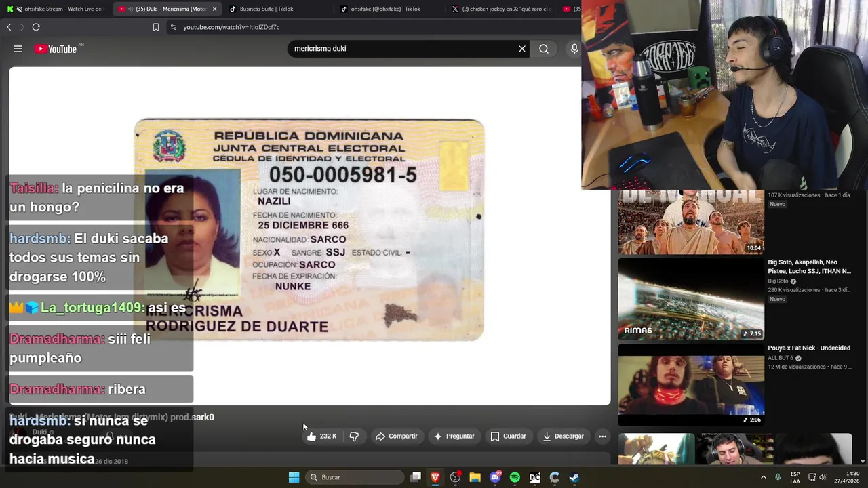Open the three-dot more actions menu
This screenshot has width=868, height=488.
(602, 436)
